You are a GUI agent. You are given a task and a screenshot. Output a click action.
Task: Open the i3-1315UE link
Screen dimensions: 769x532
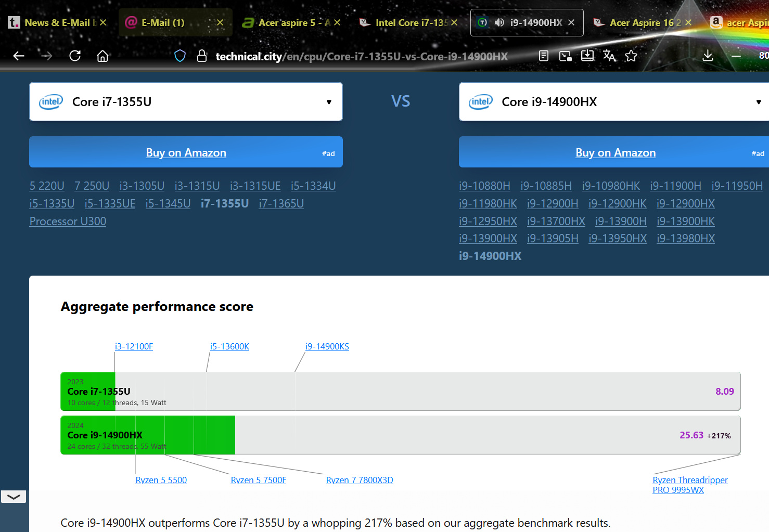pos(255,186)
